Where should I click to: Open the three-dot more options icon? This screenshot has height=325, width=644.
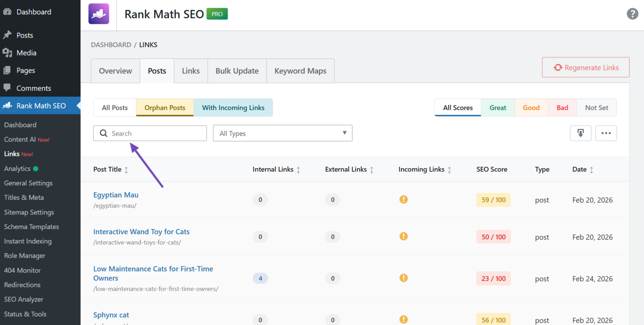(x=606, y=133)
